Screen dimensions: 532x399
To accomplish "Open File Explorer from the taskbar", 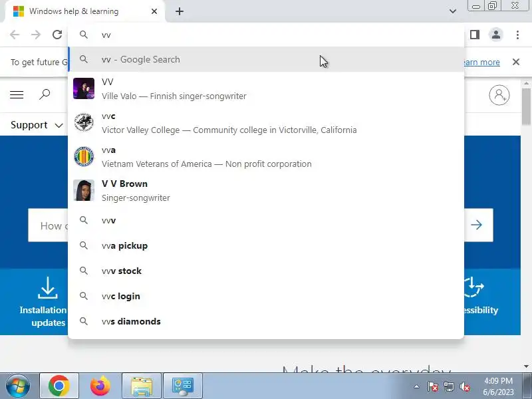I will click(142, 386).
